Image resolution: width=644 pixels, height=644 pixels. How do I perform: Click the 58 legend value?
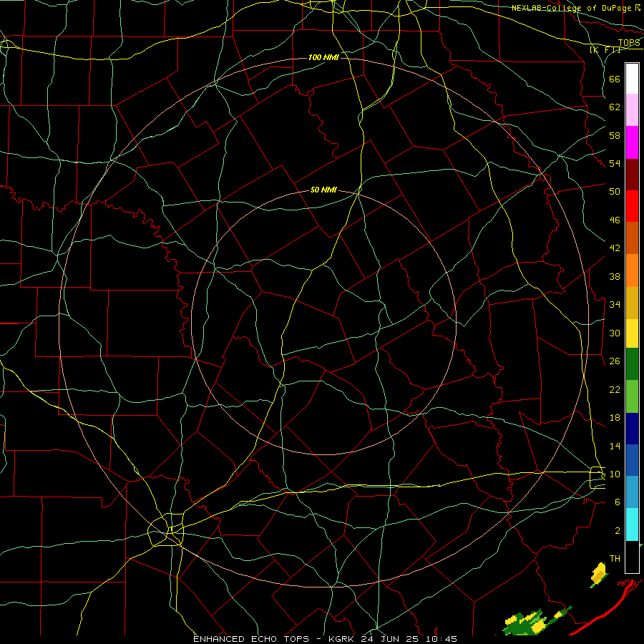(615, 135)
